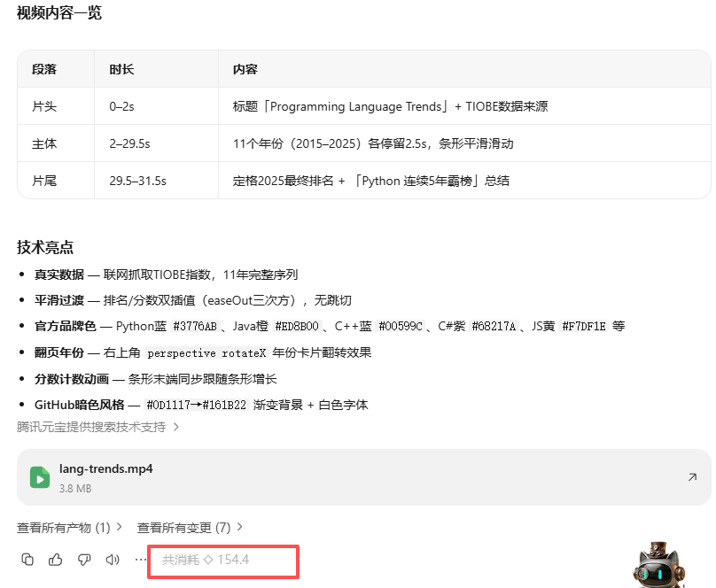The height and width of the screenshot is (588, 716).
Task: Click the 视频内容一览 heading
Action: point(58,12)
